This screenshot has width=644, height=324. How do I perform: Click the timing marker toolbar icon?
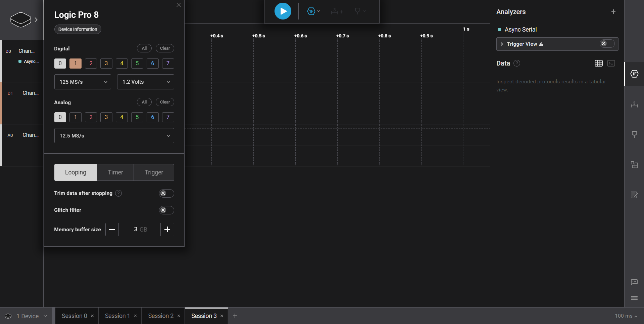click(360, 11)
